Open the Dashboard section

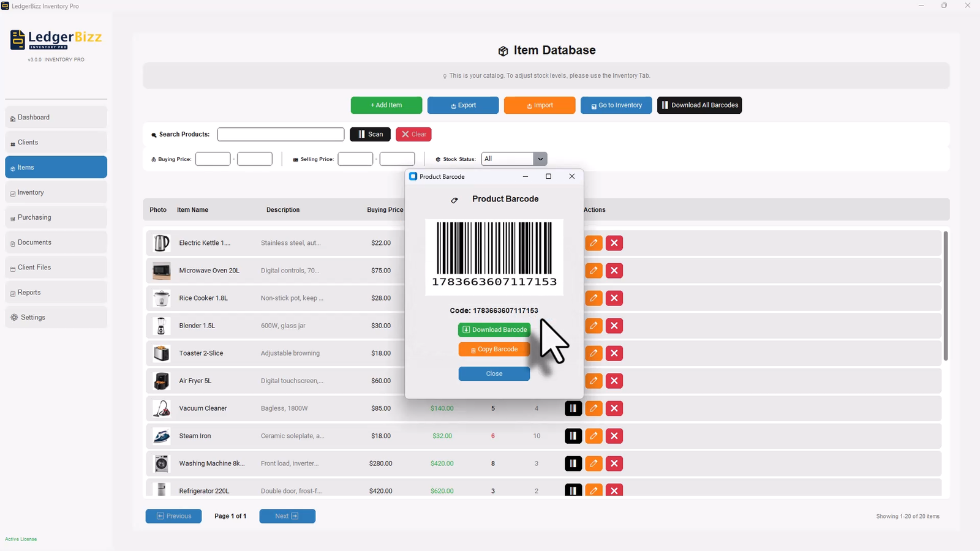[x=56, y=118]
